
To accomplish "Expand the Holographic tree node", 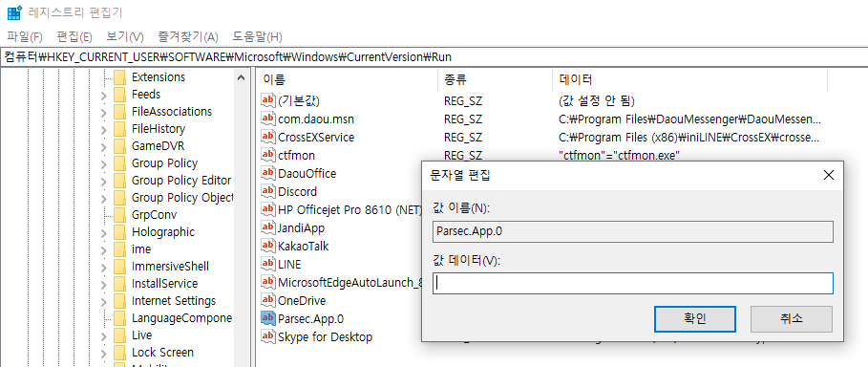I will tap(103, 232).
